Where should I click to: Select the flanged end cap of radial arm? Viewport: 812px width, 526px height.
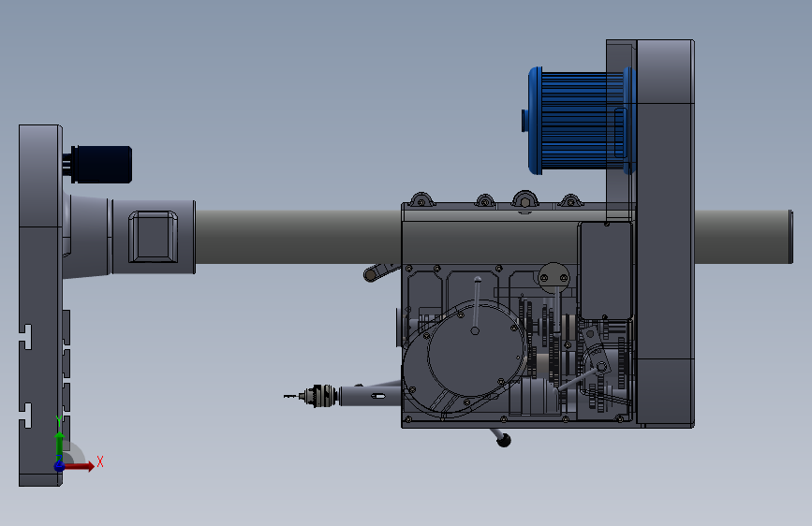(x=790, y=237)
